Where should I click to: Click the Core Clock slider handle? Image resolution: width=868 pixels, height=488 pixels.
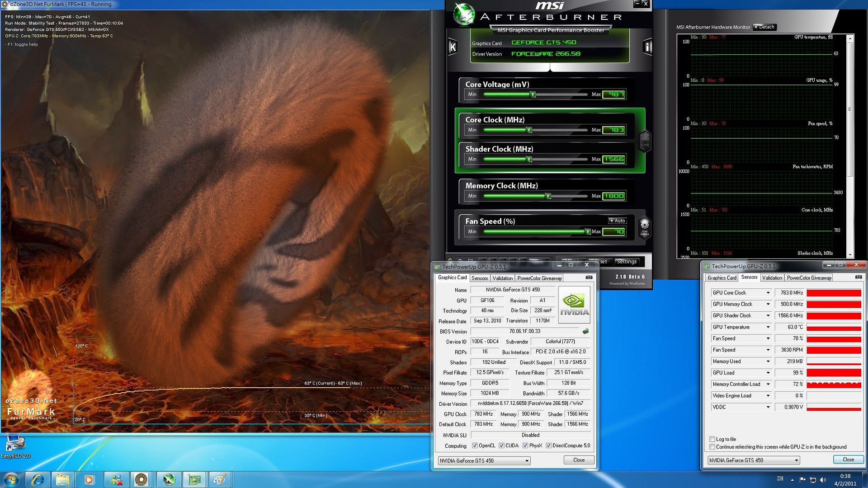tap(529, 130)
